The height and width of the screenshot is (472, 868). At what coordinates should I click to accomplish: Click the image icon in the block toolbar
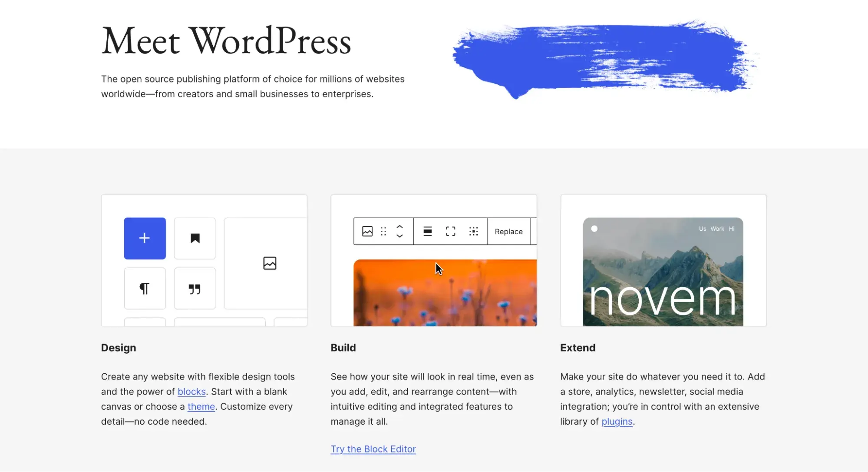pyautogui.click(x=367, y=231)
